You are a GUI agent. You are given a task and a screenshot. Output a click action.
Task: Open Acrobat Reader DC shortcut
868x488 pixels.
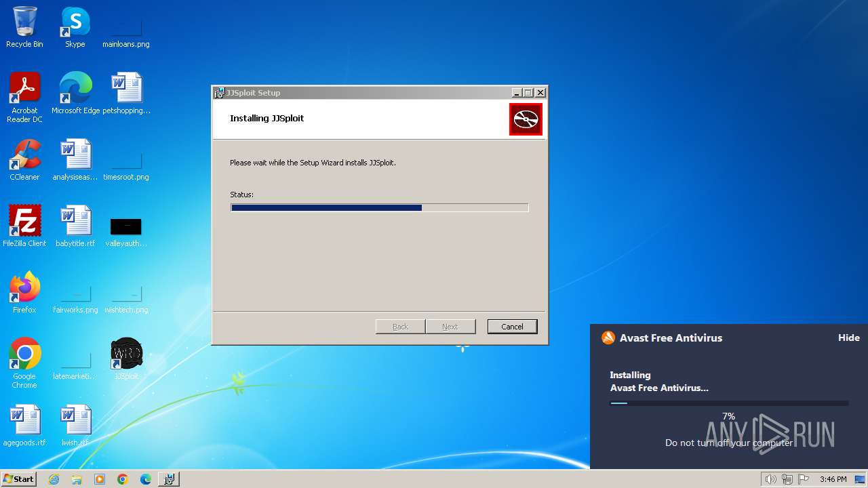(24, 97)
